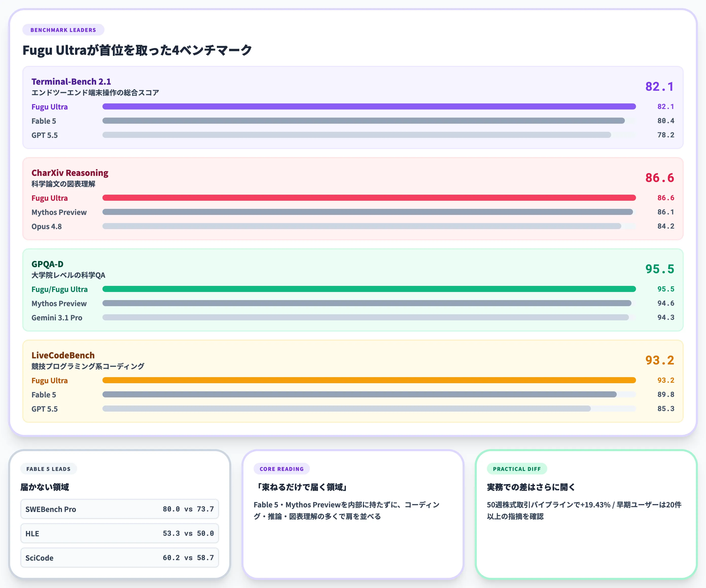Click the Mythos Preview bar in GPQA-D

point(367,303)
